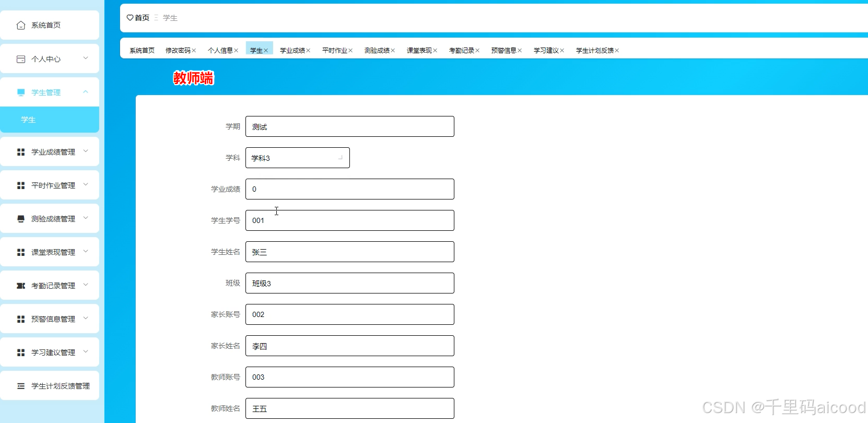Switch to the 考勤记录 tab
868x423 pixels.
pyautogui.click(x=462, y=51)
